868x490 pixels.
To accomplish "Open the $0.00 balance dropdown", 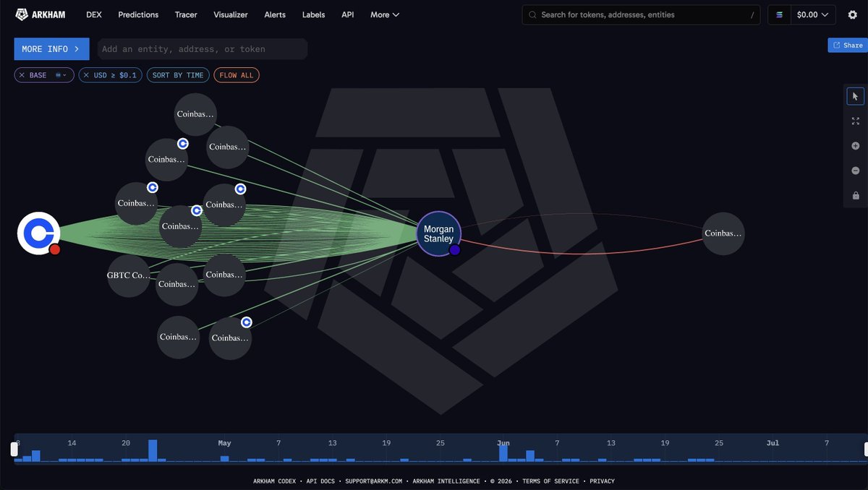I will click(812, 14).
